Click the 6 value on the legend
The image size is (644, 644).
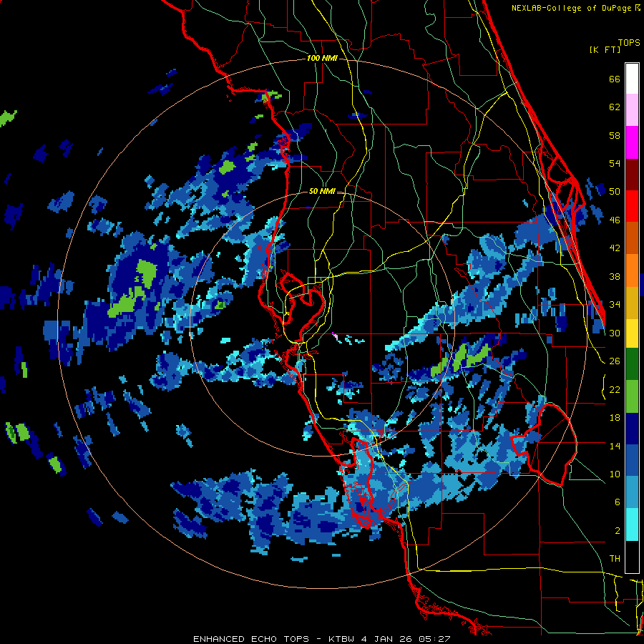(x=617, y=502)
